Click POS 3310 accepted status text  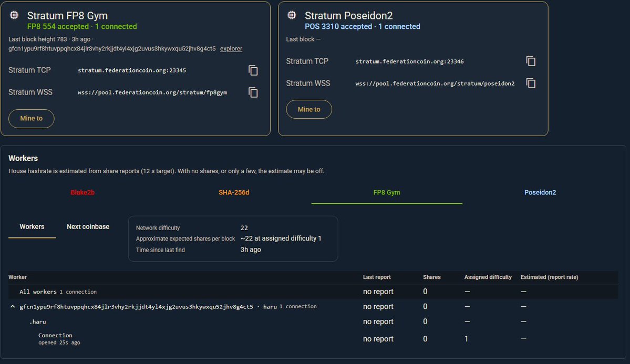(x=338, y=26)
